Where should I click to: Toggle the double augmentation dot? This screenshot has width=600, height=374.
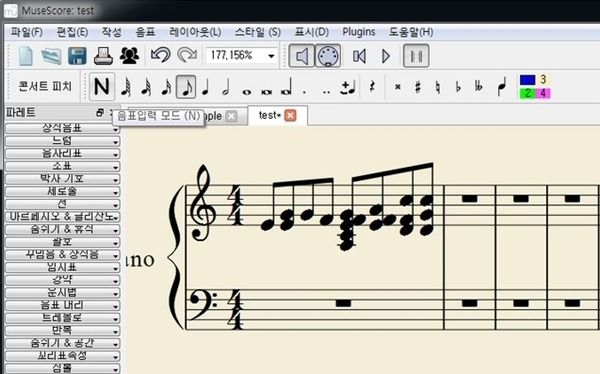[326, 92]
